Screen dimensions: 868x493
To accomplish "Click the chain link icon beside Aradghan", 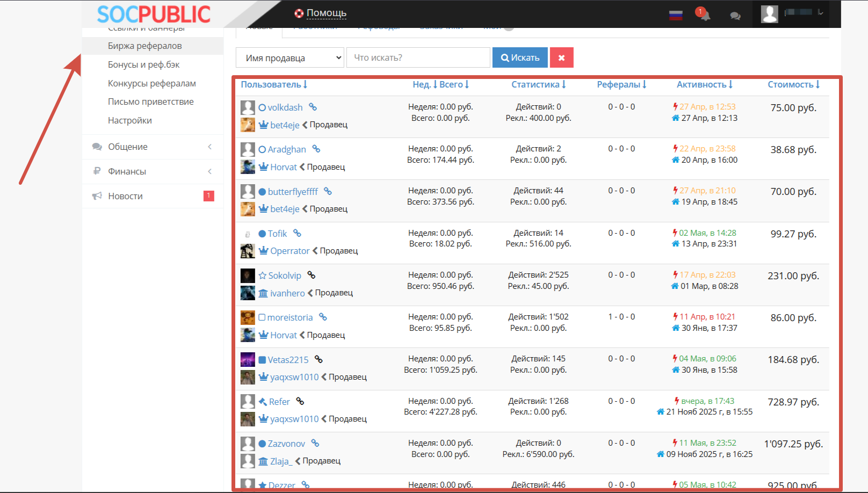I will point(316,149).
